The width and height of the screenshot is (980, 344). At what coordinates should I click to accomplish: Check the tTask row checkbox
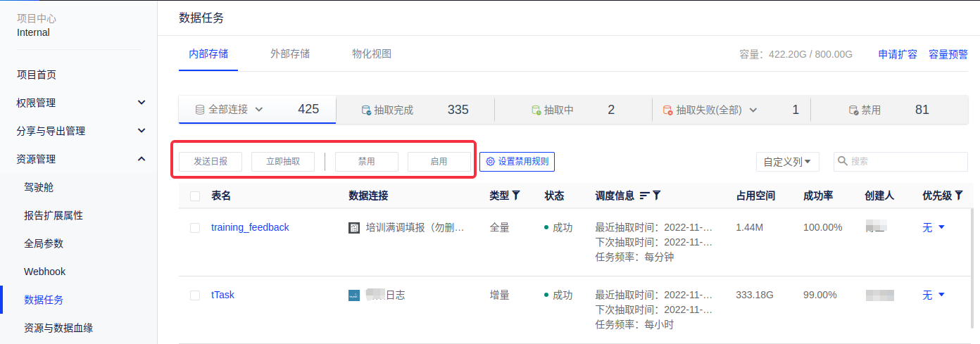click(x=195, y=295)
